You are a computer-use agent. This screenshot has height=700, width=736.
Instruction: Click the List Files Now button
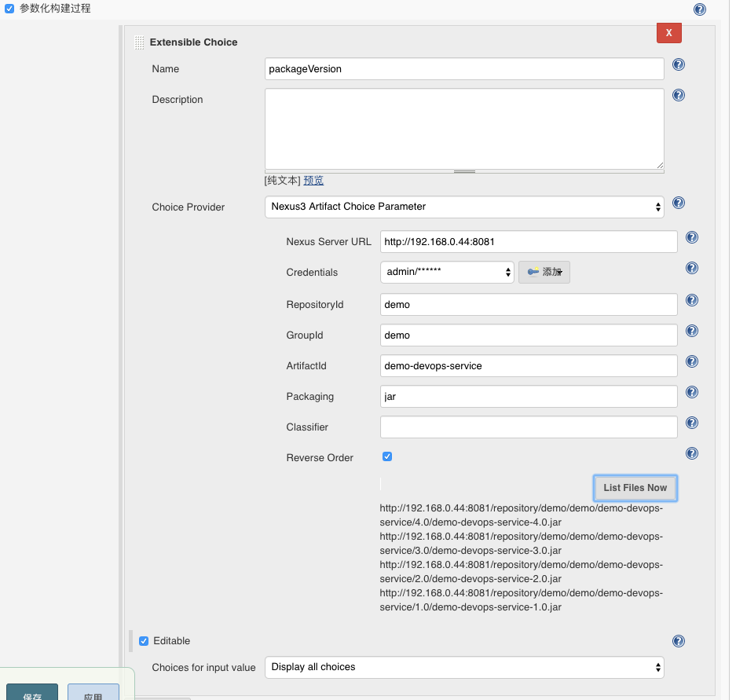pos(635,488)
